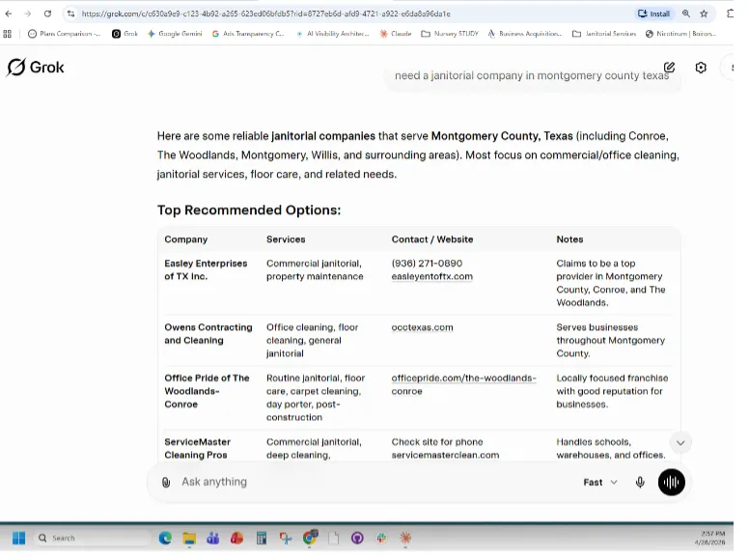Click the Grok logo
749x560 pixels.
(x=36, y=68)
